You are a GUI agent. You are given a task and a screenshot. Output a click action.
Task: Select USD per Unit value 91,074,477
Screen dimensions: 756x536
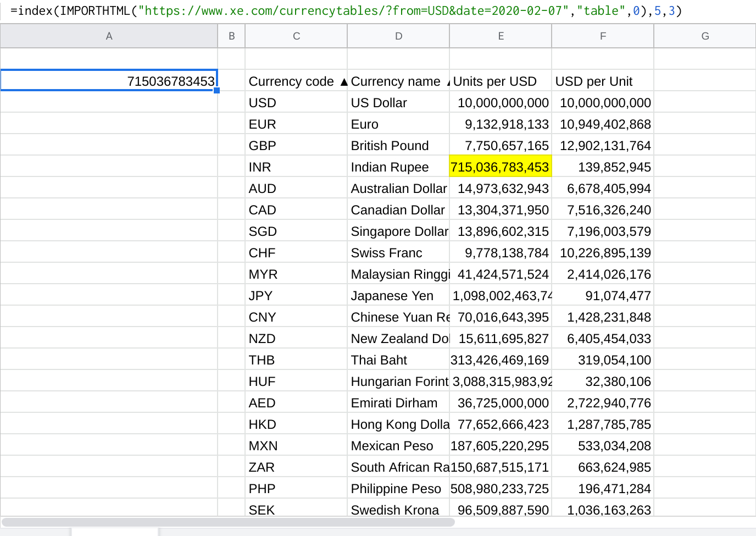603,295
